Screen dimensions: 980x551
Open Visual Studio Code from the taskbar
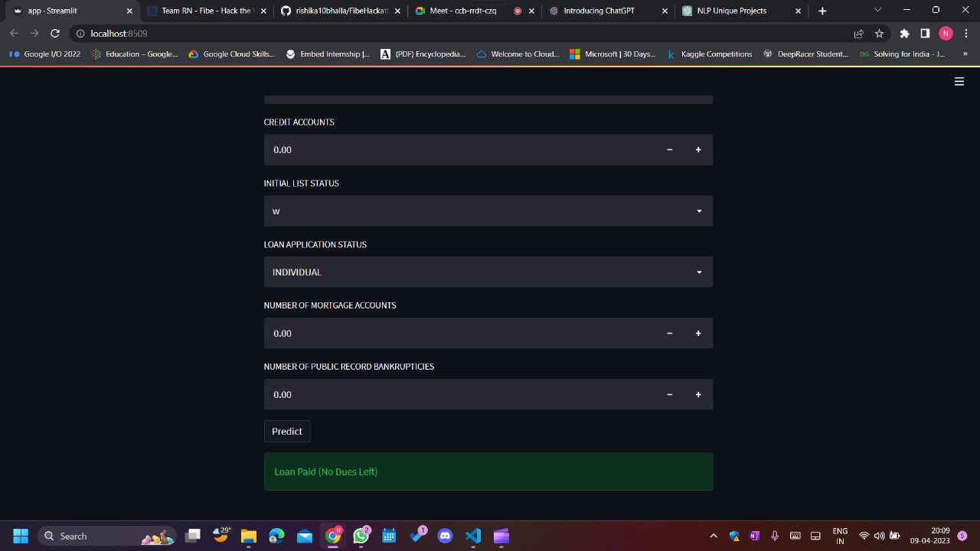click(x=473, y=536)
